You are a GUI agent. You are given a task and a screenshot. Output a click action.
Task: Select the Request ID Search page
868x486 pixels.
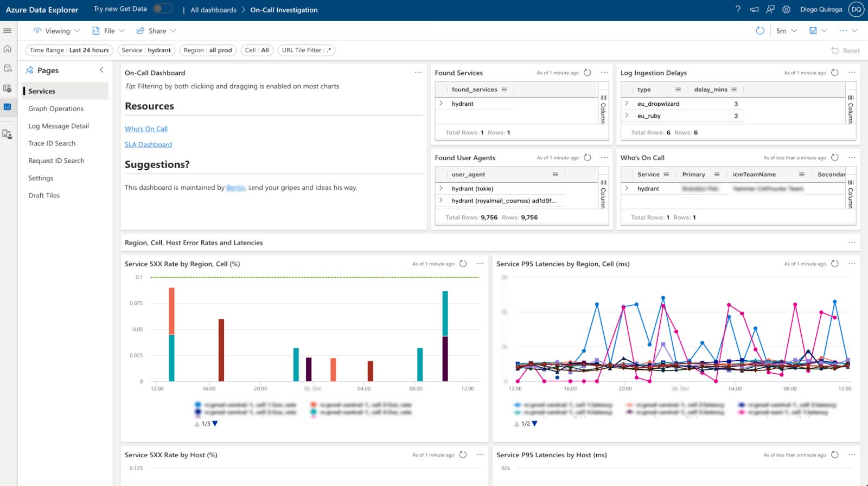click(x=56, y=161)
